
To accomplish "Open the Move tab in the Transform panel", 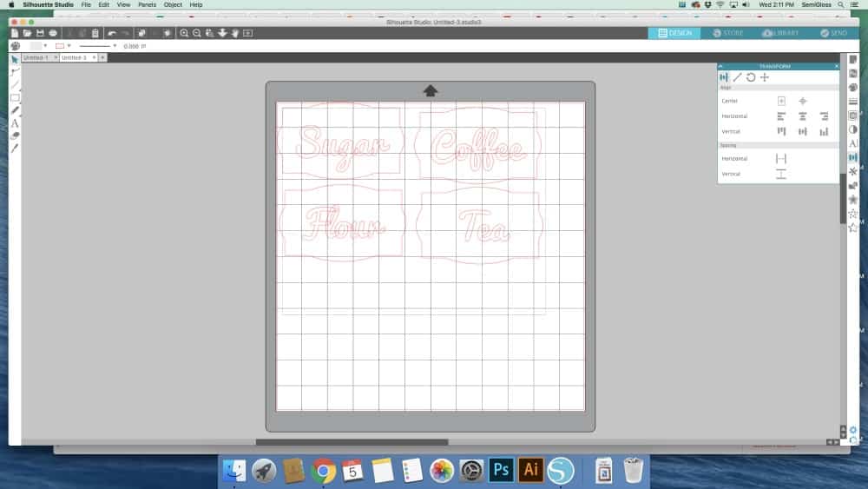I will [765, 77].
